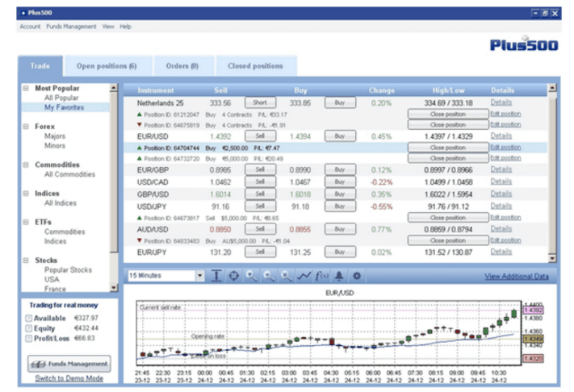Collapse the Most Popular category
Screen dimensions: 574x392
point(26,88)
